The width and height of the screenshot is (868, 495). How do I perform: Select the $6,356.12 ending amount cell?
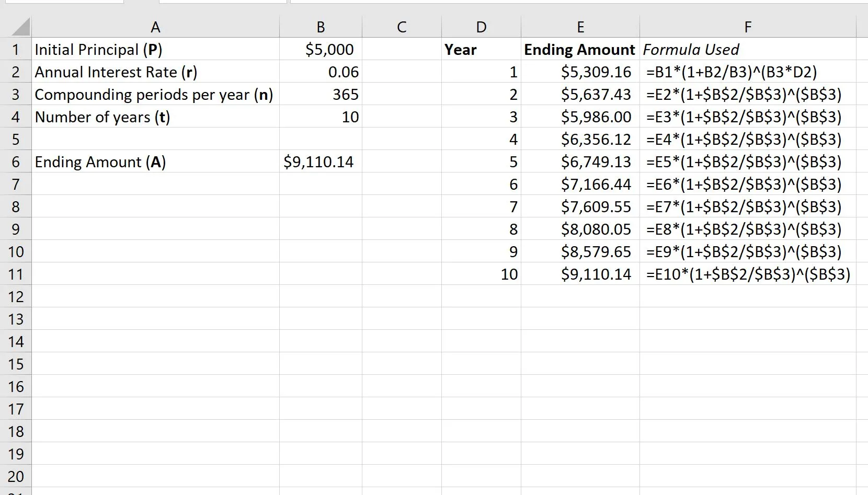pos(580,139)
